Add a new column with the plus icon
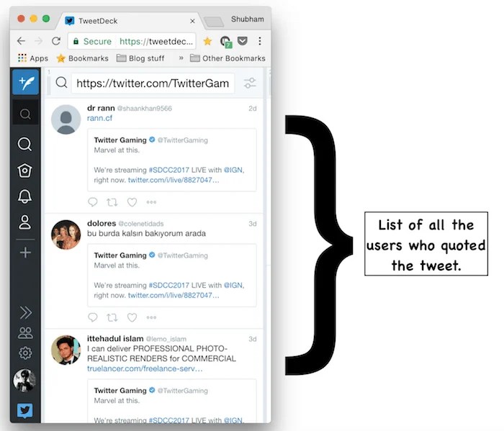Viewport: 504px width, 431px height. [x=25, y=253]
